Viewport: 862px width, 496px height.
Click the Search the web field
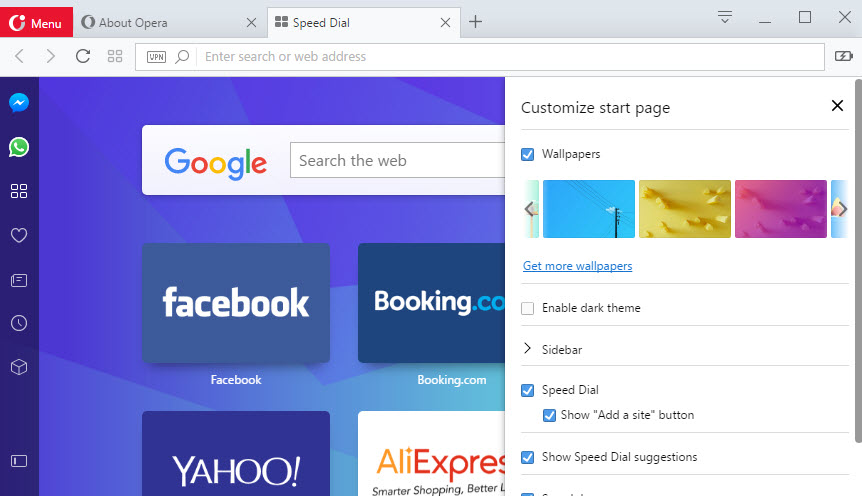click(397, 160)
